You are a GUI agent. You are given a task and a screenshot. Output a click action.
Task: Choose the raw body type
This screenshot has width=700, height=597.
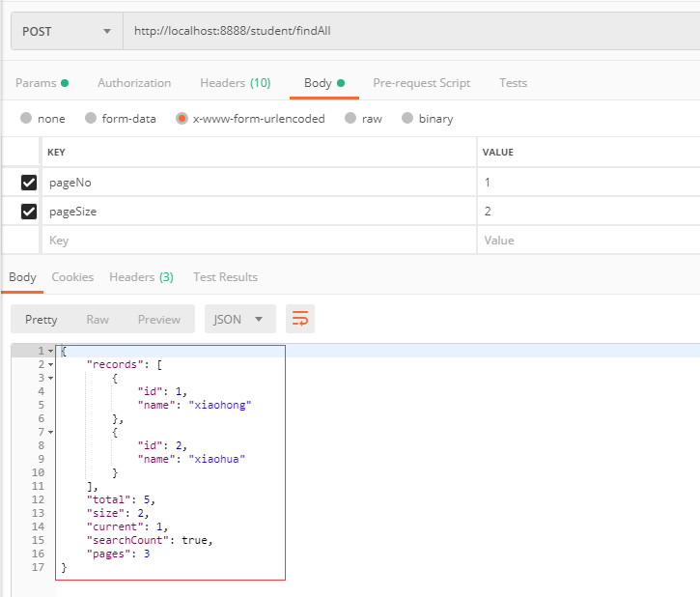click(x=350, y=118)
